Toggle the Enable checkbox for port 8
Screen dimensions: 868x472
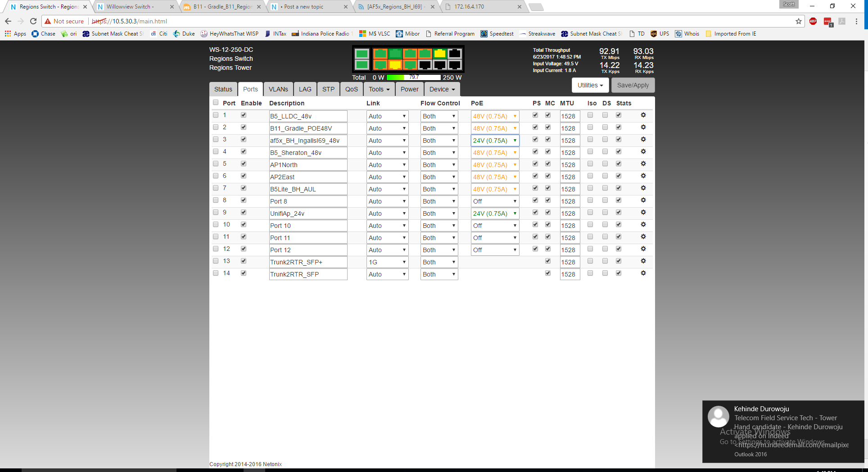point(244,200)
